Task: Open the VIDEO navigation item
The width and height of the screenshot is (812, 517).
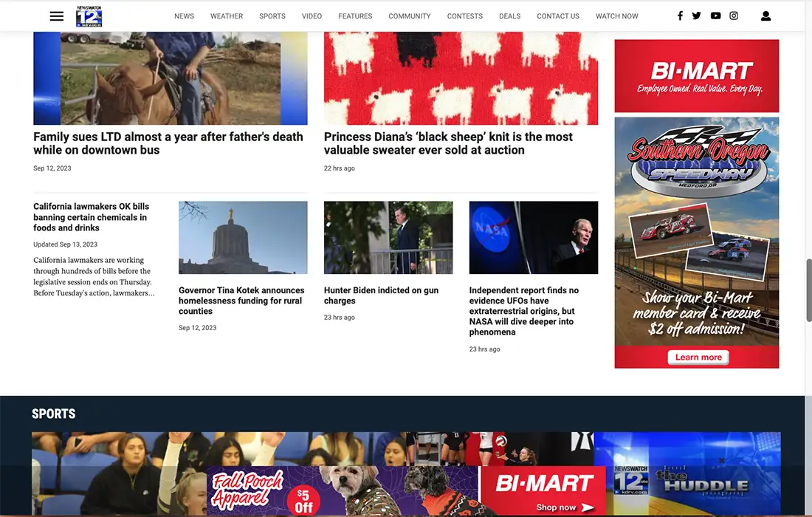Action: pyautogui.click(x=312, y=16)
